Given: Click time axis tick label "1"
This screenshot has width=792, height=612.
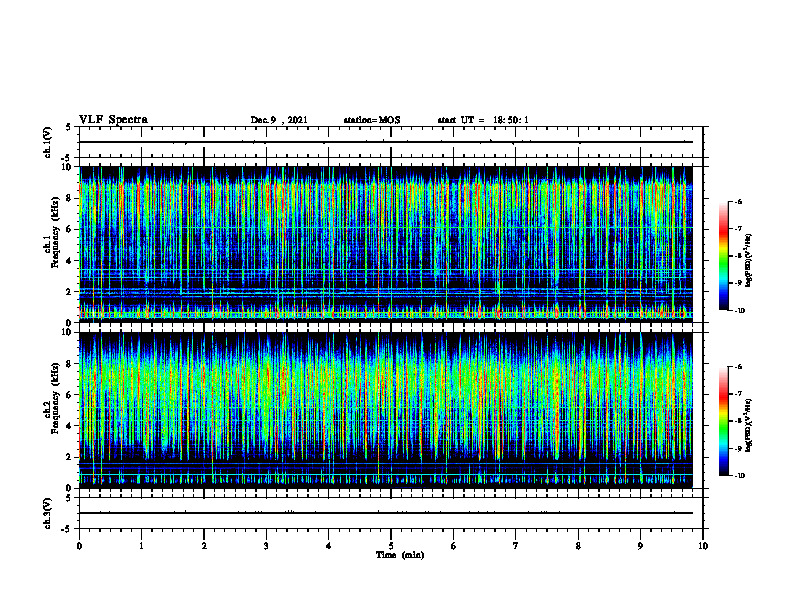Looking at the screenshot, I should tap(141, 546).
